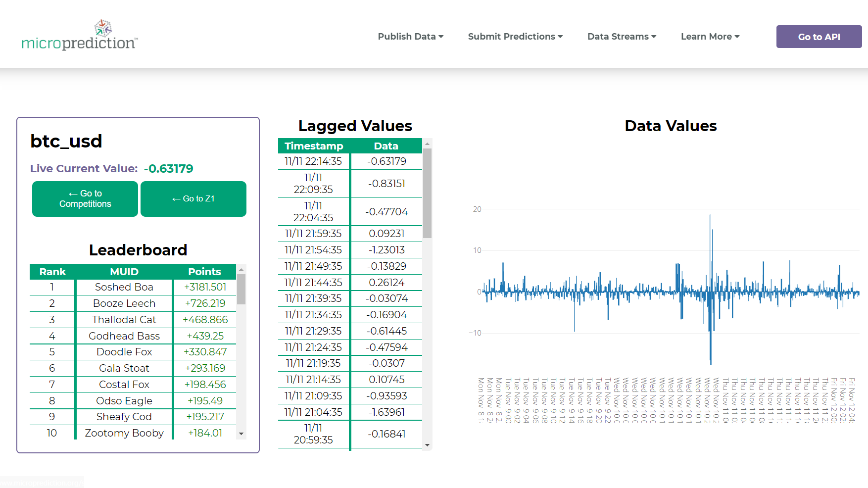Screen dimensions: 868x488
Task: Click the +726.219 points value
Action: coord(205,303)
